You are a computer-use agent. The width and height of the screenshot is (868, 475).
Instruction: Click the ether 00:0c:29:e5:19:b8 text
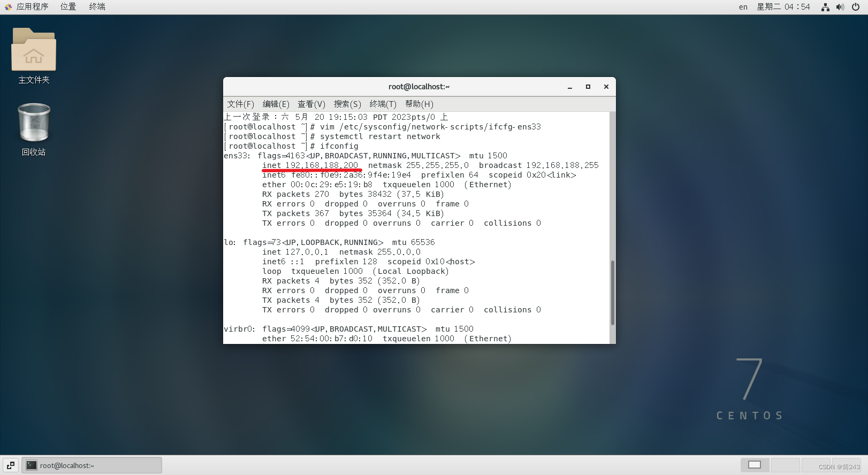[317, 185]
